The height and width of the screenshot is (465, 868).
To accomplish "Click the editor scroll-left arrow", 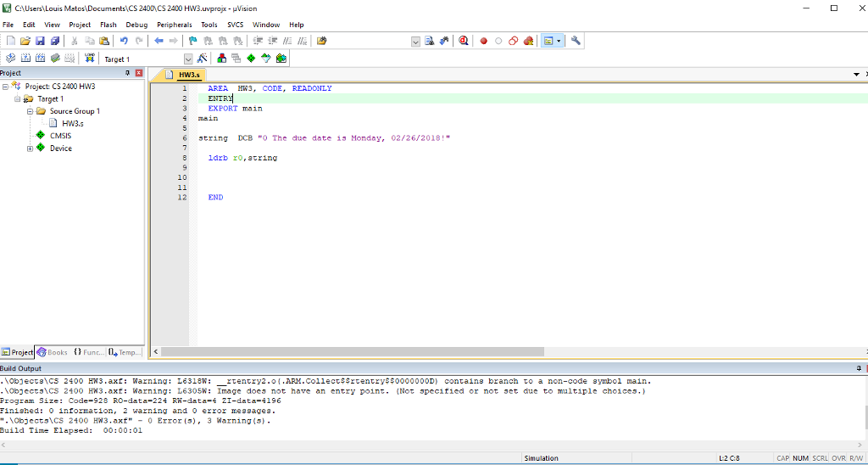I will tap(156, 352).
